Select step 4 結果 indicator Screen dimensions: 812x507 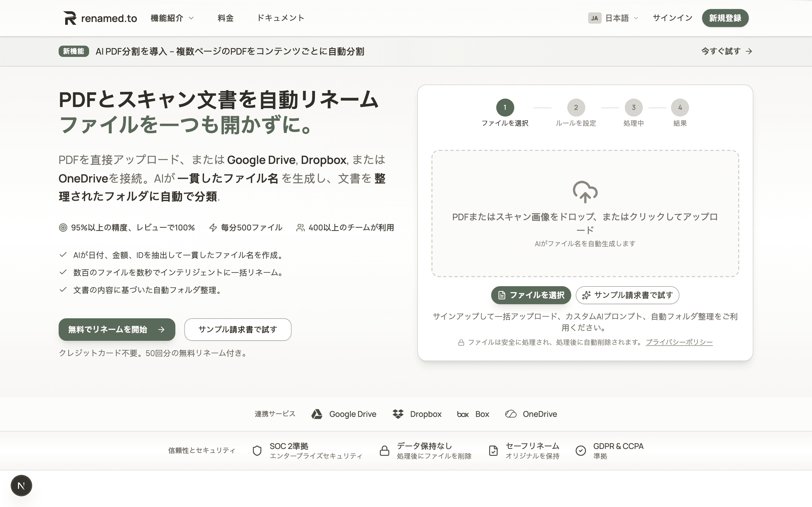[x=680, y=108]
